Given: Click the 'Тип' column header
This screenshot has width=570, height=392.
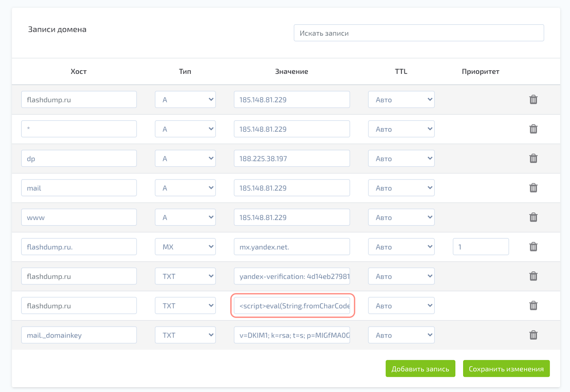Looking at the screenshot, I should pos(185,71).
